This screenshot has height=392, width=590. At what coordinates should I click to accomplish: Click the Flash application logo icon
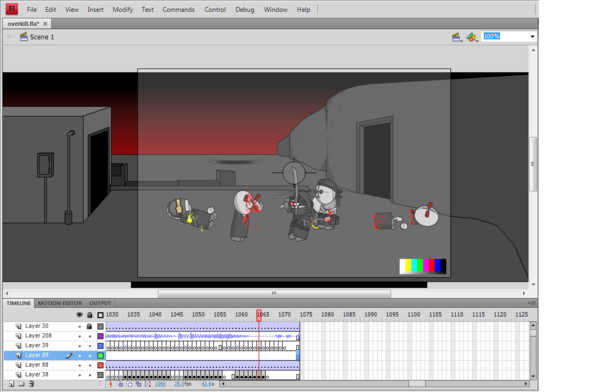[12, 9]
